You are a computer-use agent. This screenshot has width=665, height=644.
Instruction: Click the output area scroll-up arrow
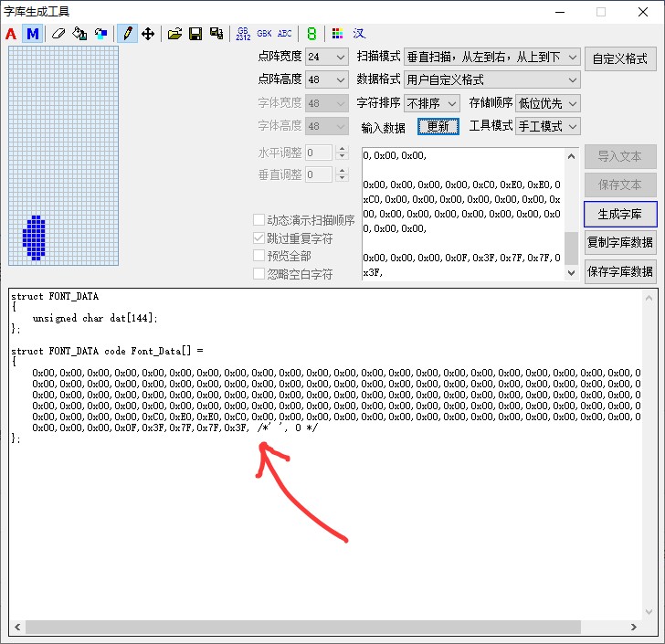click(x=649, y=298)
